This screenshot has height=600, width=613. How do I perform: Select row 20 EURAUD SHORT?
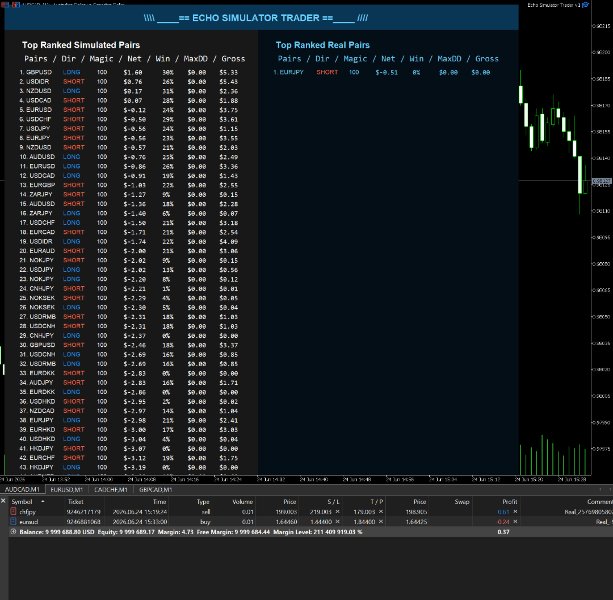[129, 251]
